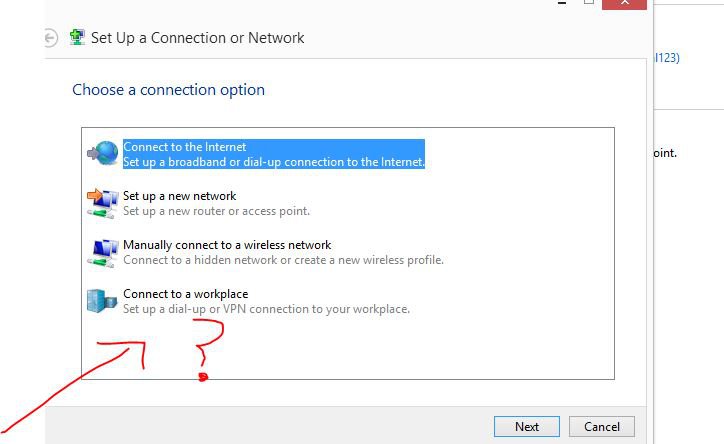The height and width of the screenshot is (444, 724).
Task: Click the back arrow button
Action: pos(51,38)
